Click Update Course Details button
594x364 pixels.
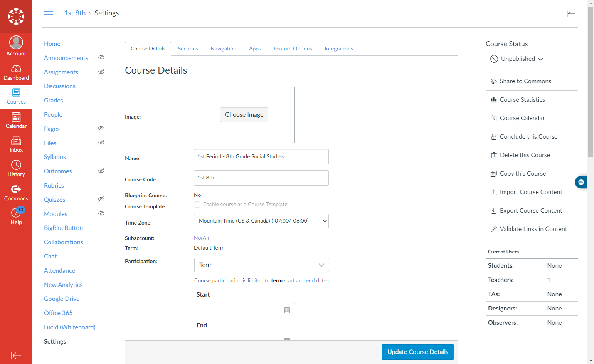tap(418, 352)
